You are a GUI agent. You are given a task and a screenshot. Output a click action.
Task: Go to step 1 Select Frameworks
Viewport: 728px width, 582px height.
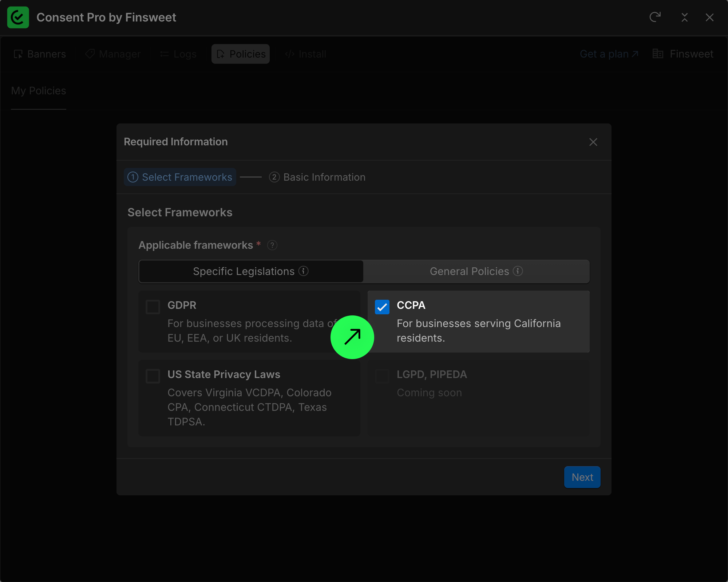pyautogui.click(x=180, y=177)
